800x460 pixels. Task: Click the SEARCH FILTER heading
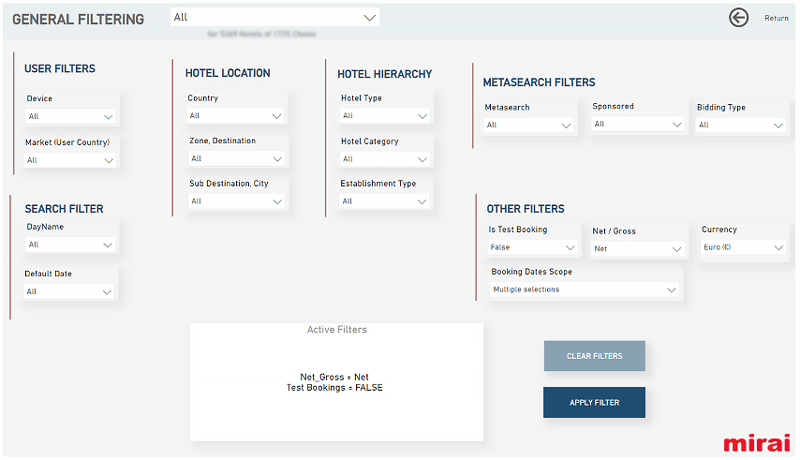tap(64, 209)
